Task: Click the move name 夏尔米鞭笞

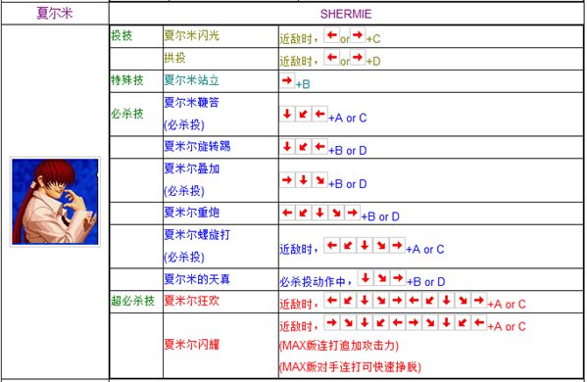Action: (x=192, y=102)
